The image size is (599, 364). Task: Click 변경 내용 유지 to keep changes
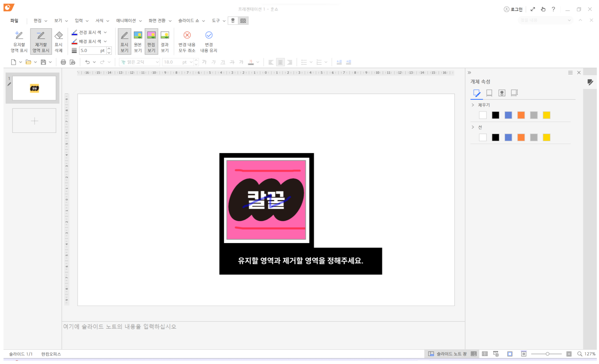point(209,41)
